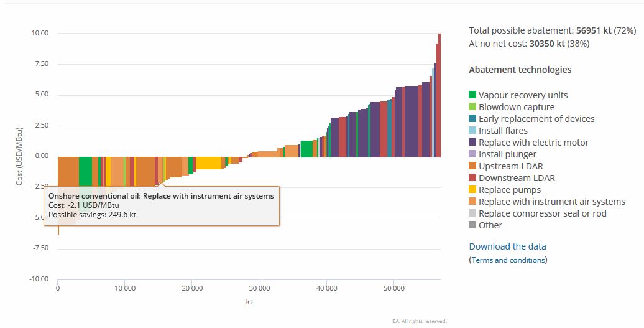Toggle the Install plunger legend label
The width and height of the screenshot is (644, 328).
(507, 154)
